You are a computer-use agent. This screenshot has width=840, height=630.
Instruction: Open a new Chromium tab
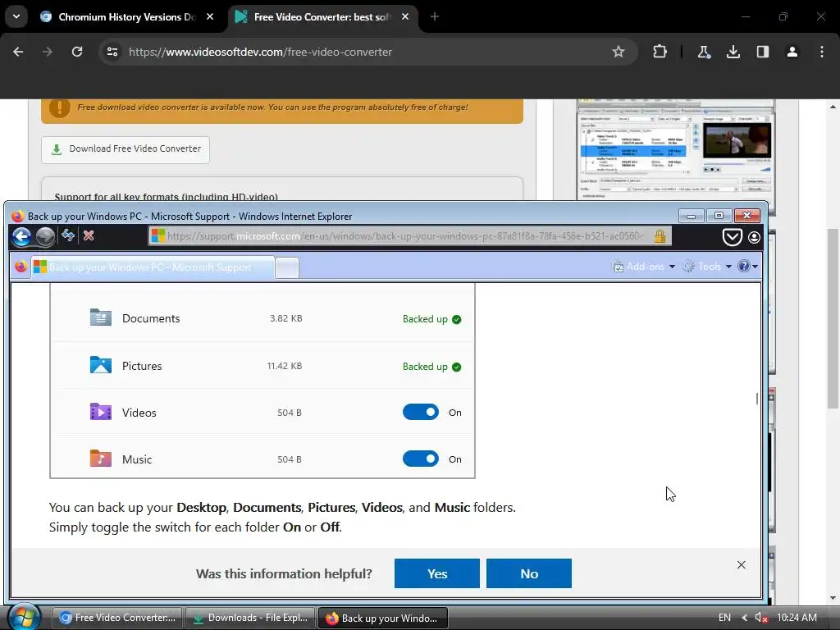435,16
